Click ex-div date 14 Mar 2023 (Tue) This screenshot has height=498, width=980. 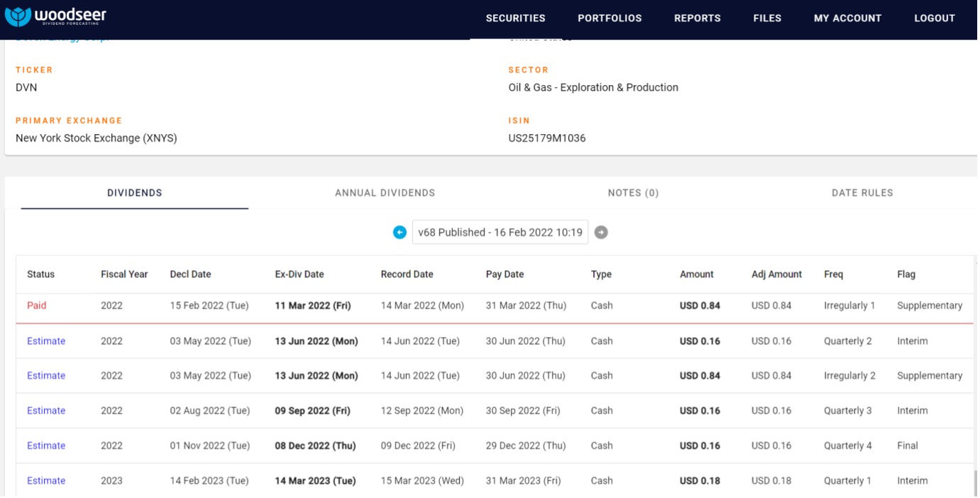pyautogui.click(x=315, y=481)
